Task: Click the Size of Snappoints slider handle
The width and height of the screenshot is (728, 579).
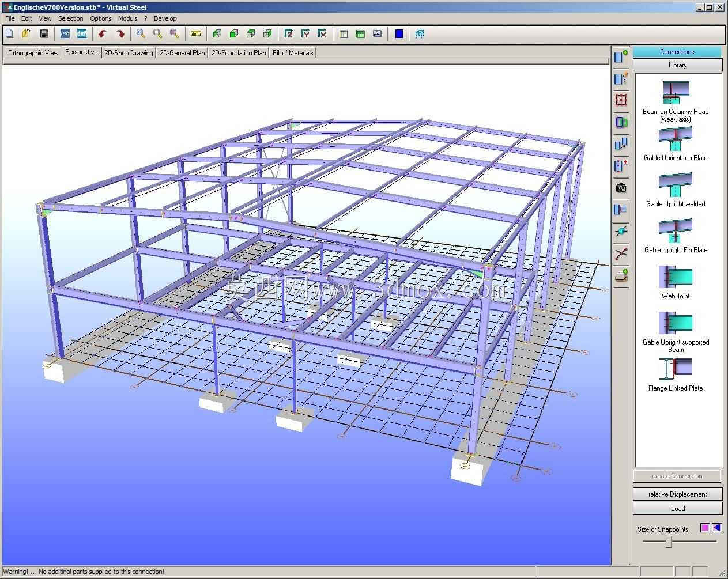Action: (669, 542)
